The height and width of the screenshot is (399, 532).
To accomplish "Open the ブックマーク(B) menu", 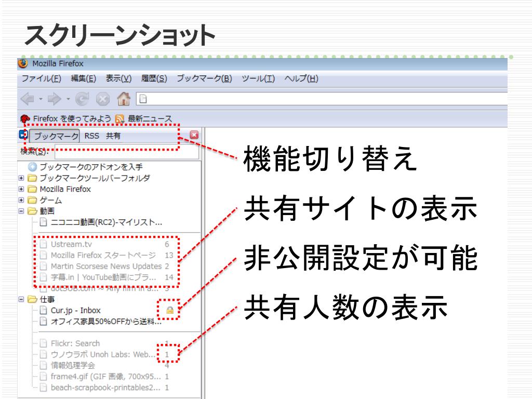I will click(204, 78).
